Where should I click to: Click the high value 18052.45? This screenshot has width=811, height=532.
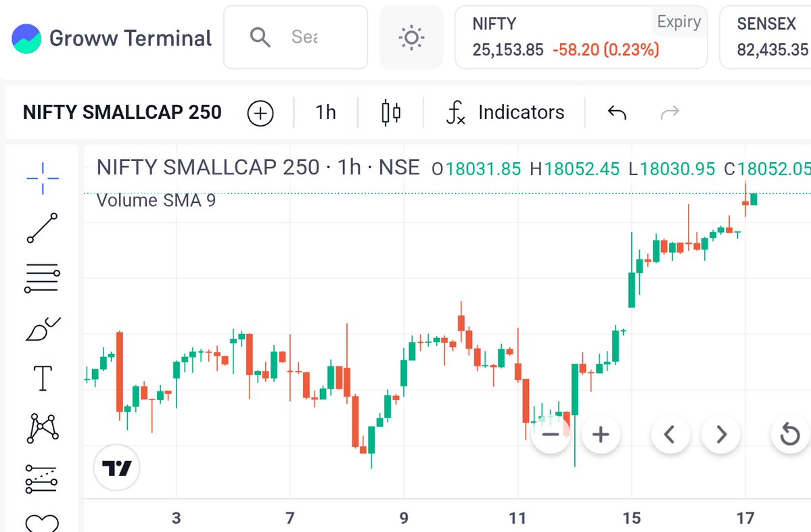coord(581,168)
